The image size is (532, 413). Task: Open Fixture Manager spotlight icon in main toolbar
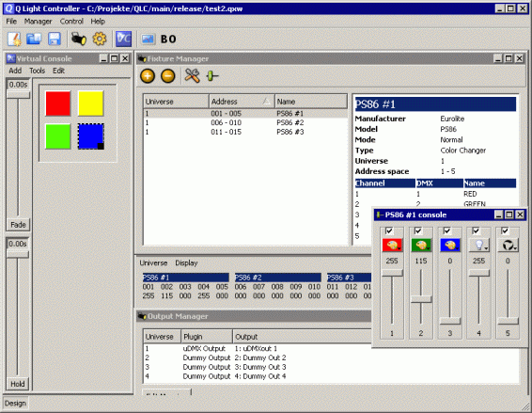click(79, 40)
